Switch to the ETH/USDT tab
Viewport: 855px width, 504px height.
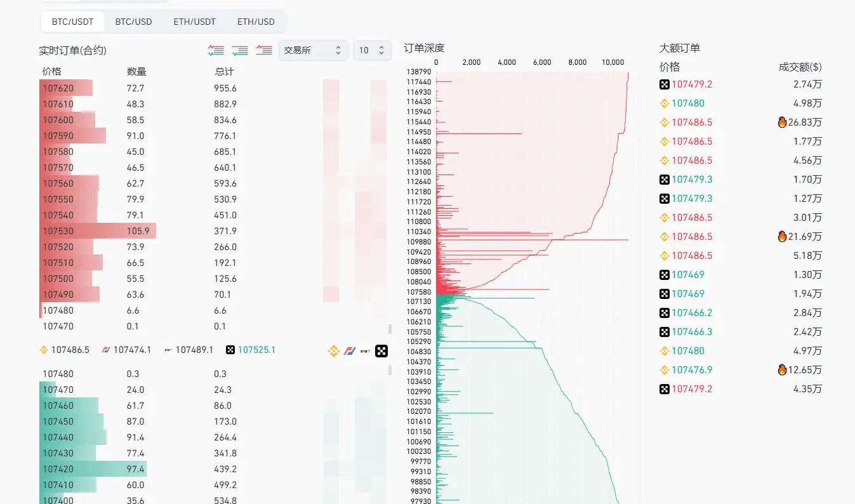click(194, 22)
